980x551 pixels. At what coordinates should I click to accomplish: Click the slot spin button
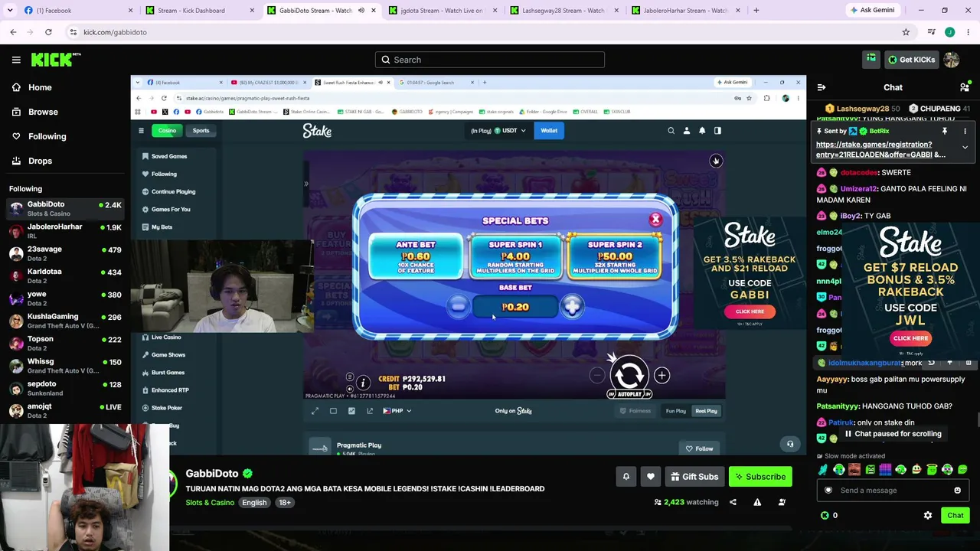pos(629,375)
